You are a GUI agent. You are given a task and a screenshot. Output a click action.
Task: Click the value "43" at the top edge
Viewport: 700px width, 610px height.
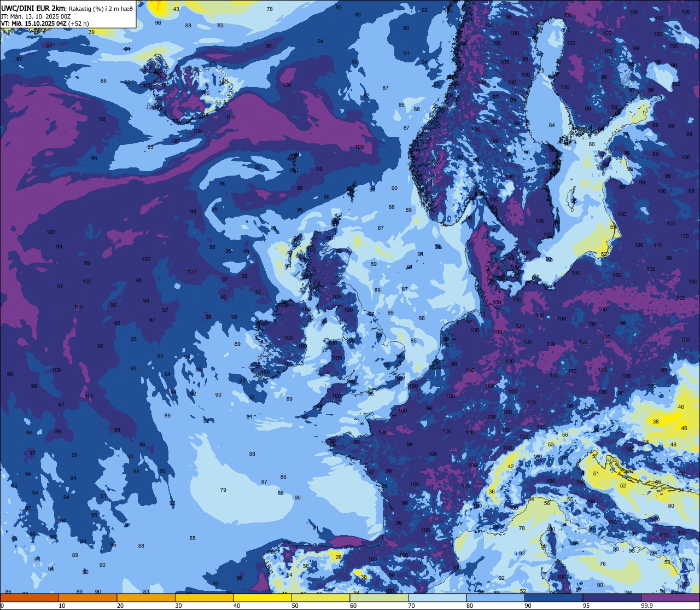[176, 9]
